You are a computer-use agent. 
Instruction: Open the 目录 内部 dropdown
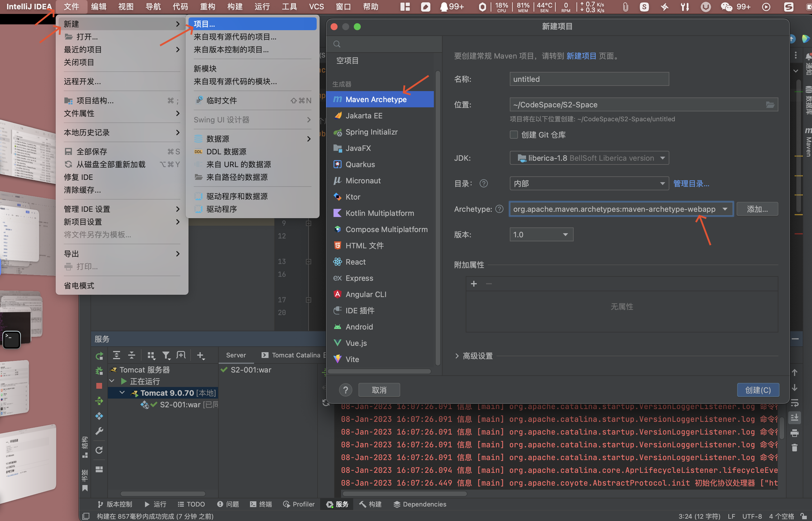pos(589,183)
